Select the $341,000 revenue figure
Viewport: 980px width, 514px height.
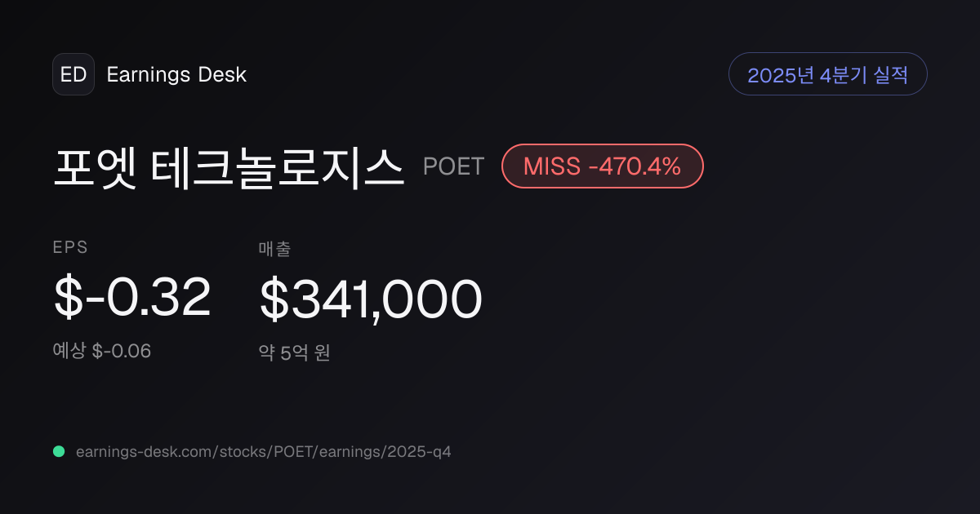(x=371, y=299)
